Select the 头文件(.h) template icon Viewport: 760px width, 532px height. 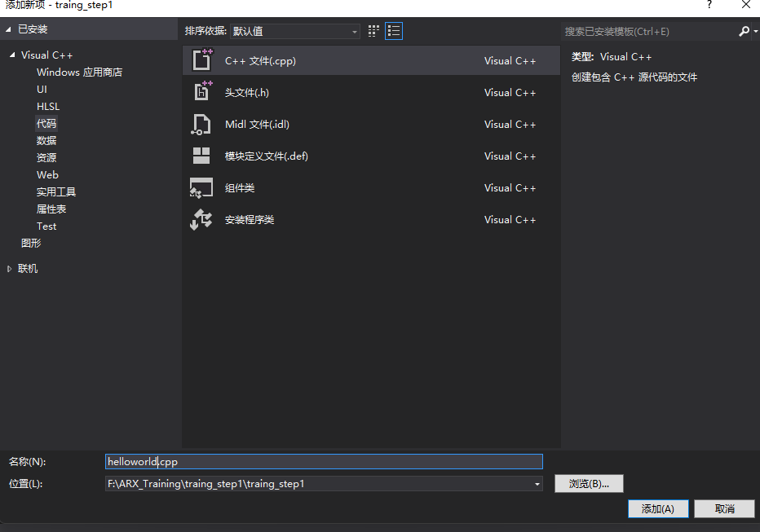coord(201,92)
